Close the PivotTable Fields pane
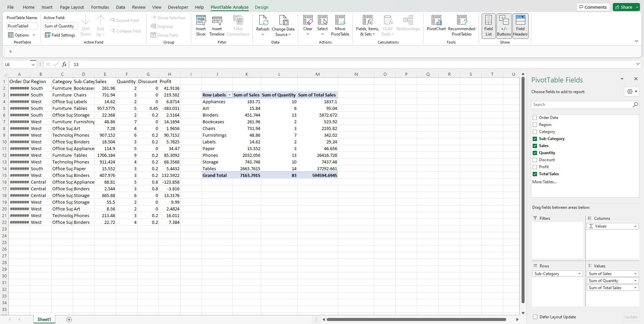This screenshot has width=644, height=324. [x=636, y=79]
